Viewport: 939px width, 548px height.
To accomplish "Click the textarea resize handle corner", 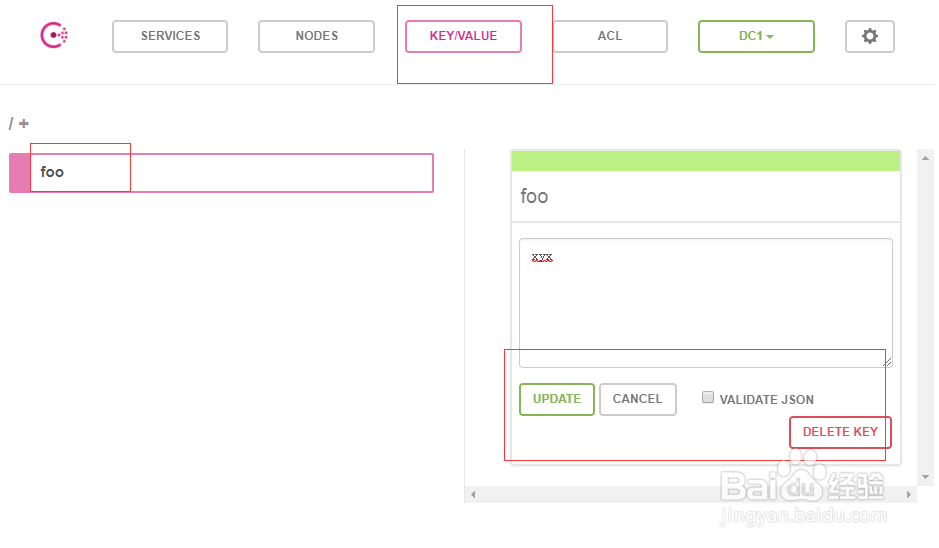I will point(887,362).
